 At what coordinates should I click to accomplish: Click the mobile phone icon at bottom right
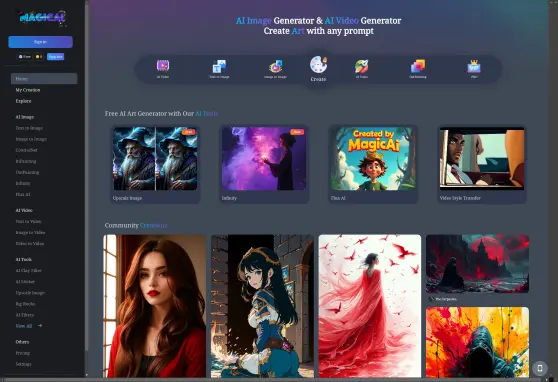pos(539,368)
